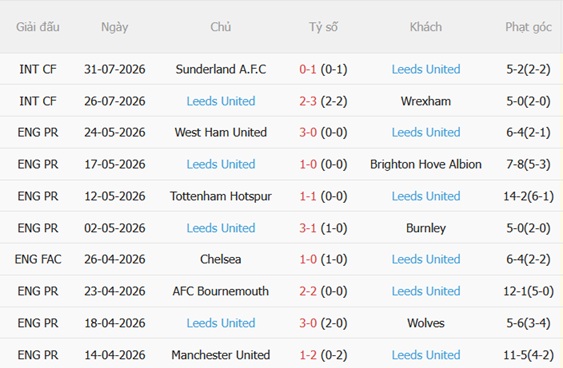Click the 2-2 score for AFC Bournemouth match

pyautogui.click(x=308, y=291)
